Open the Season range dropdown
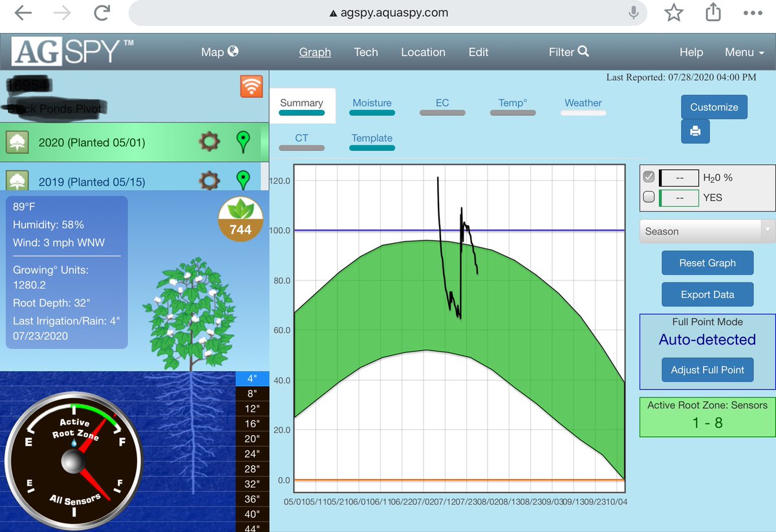 pos(707,231)
